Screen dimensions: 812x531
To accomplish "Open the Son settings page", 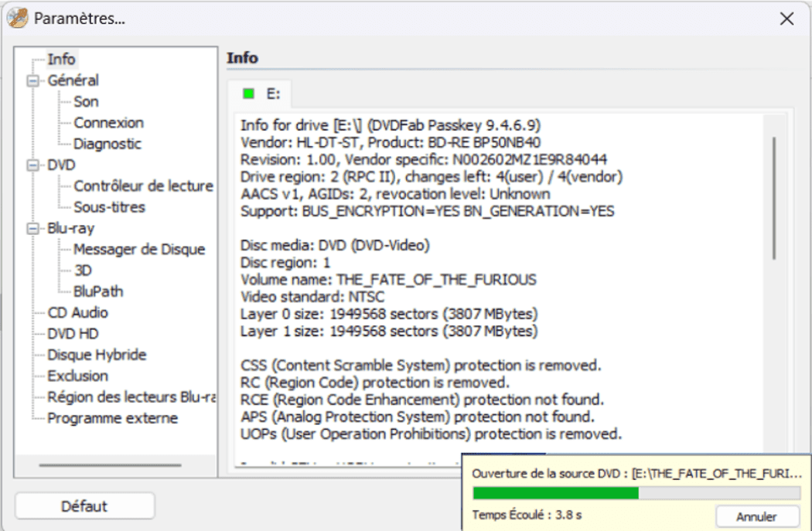I will [x=86, y=101].
